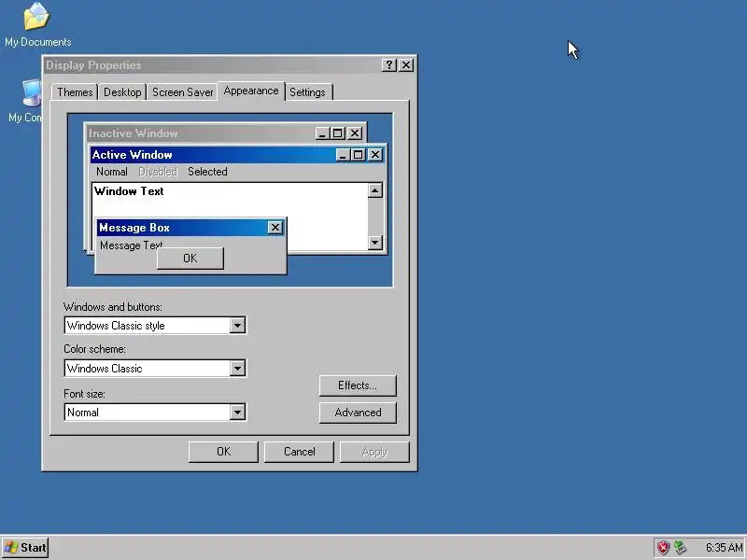Click the greyed Apply button
Viewport: 747px width, 560px height.
click(374, 452)
